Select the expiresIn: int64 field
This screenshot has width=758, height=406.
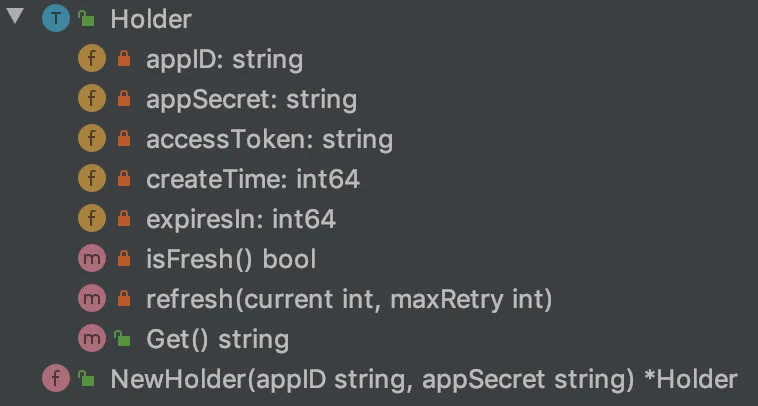[x=241, y=219]
